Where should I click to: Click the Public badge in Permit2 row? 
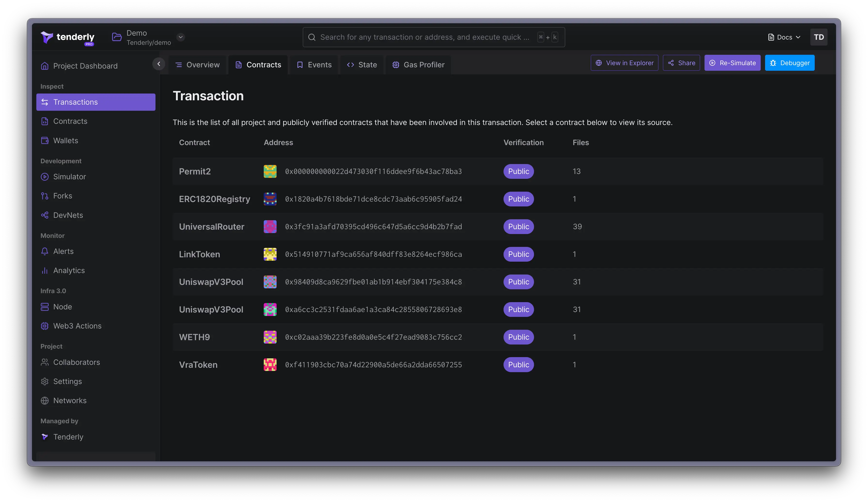518,172
